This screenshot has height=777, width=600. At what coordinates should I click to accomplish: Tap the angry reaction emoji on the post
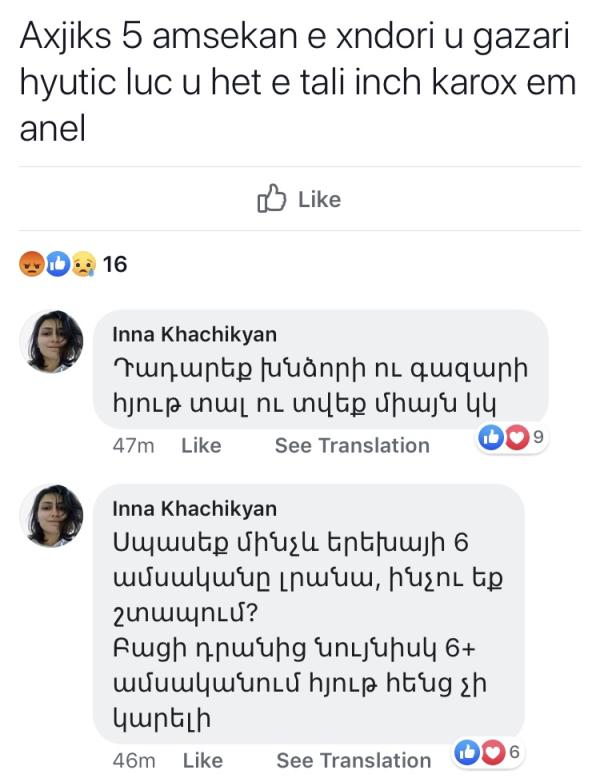coord(31,264)
